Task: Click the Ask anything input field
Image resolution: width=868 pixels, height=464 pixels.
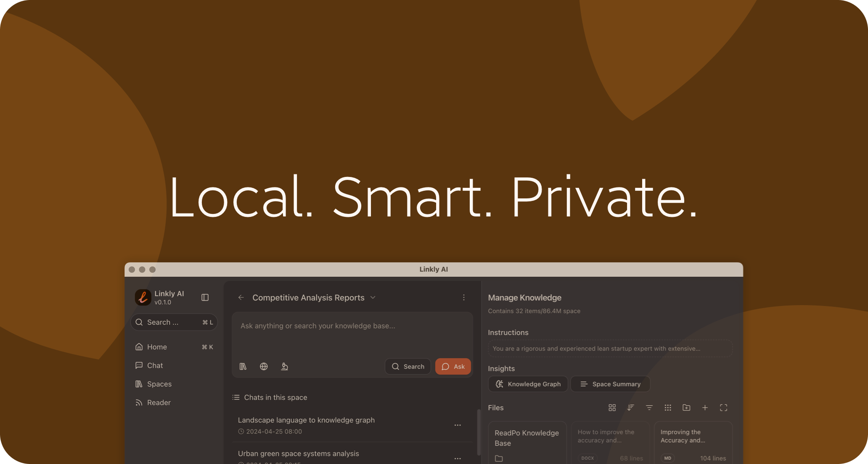Action: click(x=352, y=326)
